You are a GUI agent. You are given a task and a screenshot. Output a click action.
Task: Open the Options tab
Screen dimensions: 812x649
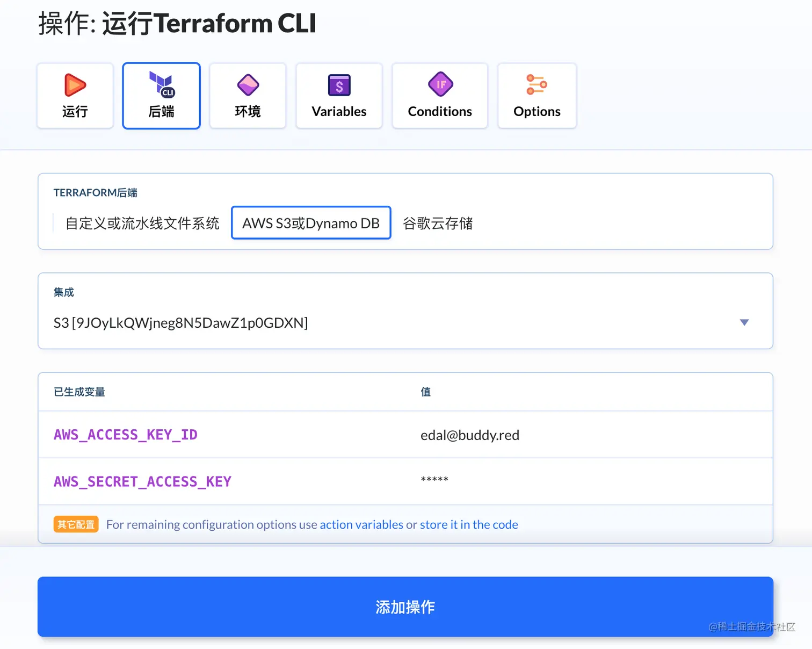point(537,96)
